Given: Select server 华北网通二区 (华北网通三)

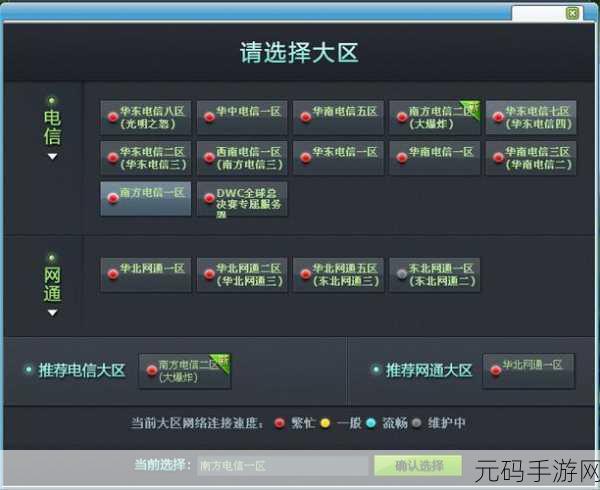Looking at the screenshot, I should [x=242, y=275].
